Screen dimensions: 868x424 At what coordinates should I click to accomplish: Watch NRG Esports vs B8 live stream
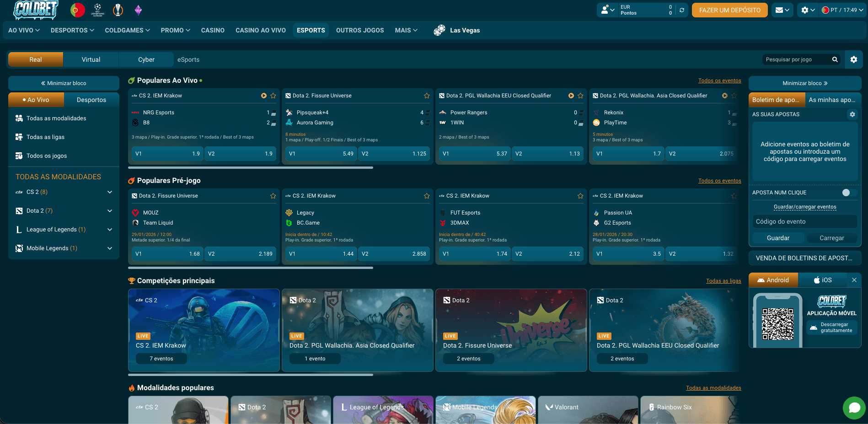(x=264, y=96)
